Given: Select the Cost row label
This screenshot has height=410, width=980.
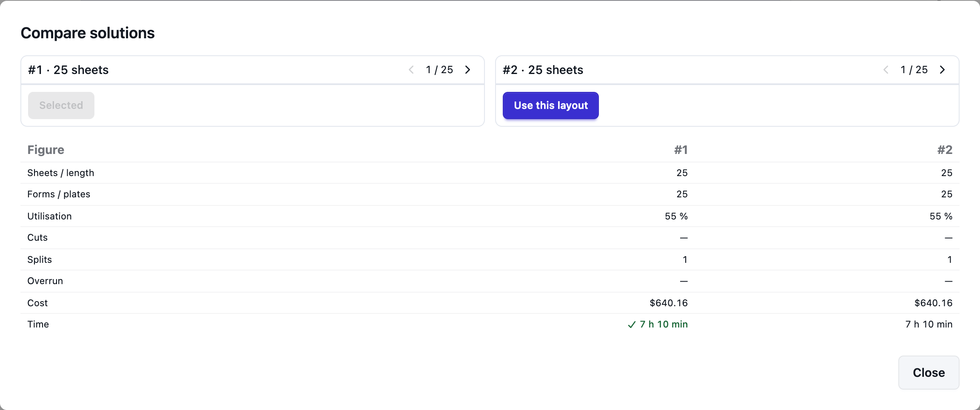Looking at the screenshot, I should (x=37, y=303).
